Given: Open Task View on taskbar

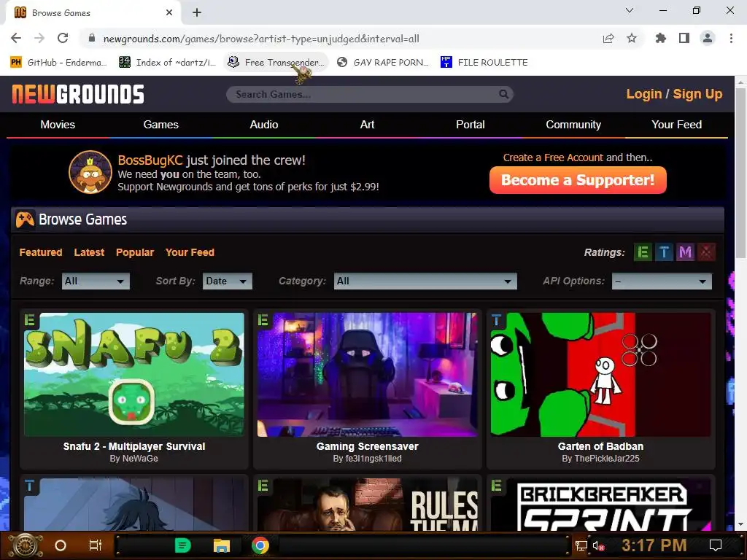Looking at the screenshot, I should [96, 545].
